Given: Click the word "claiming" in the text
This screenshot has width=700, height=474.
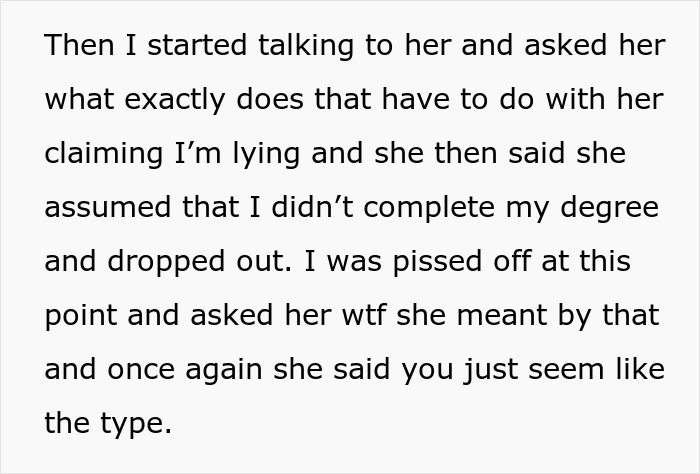Looking at the screenshot, I should click(104, 154).
